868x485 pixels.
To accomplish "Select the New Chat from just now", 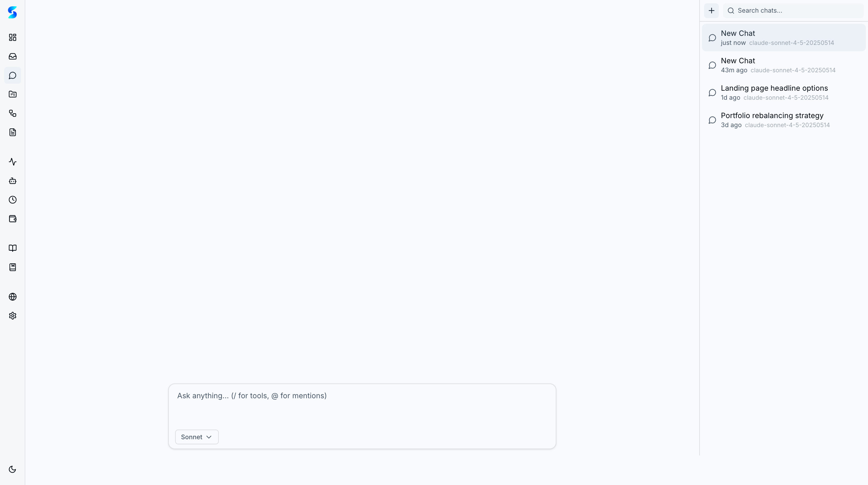I will coord(784,37).
